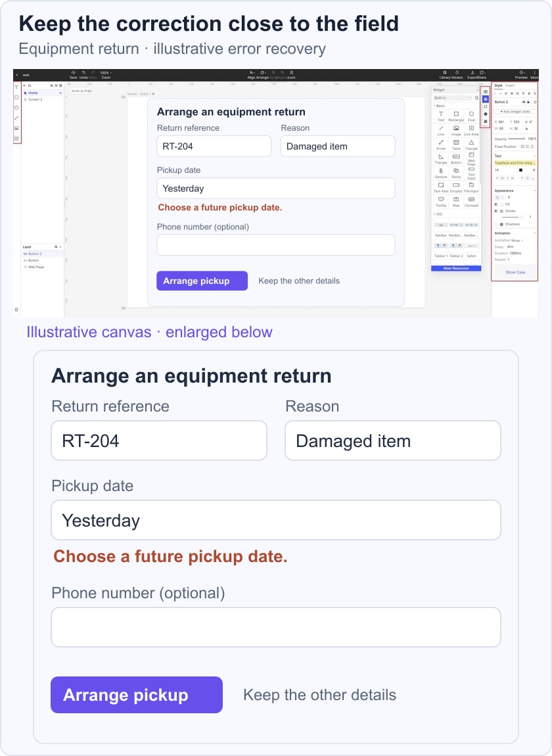Select the Home page in the page list
This screenshot has height=756, width=552.
(x=43, y=93)
